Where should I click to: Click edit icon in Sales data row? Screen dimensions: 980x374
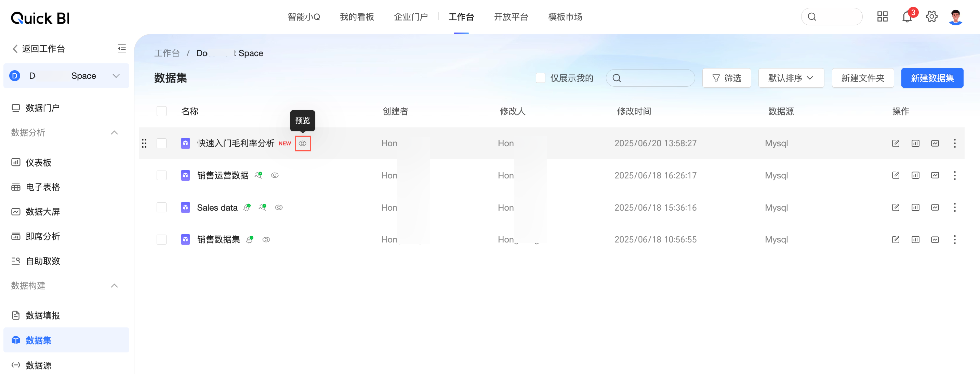tap(895, 208)
